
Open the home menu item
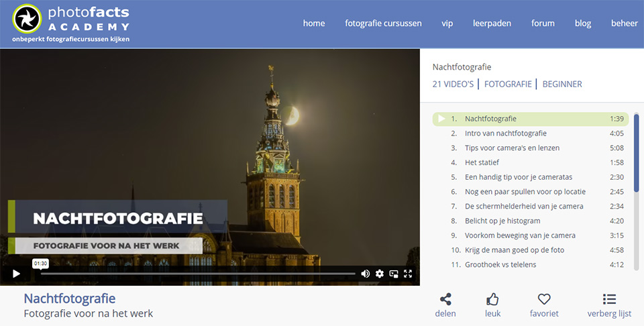coord(314,23)
